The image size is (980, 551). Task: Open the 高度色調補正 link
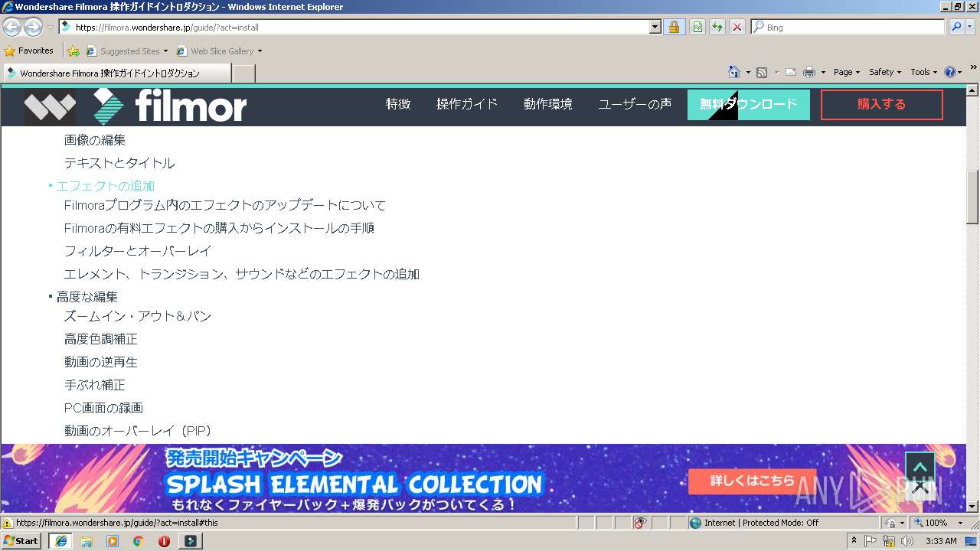coord(101,339)
